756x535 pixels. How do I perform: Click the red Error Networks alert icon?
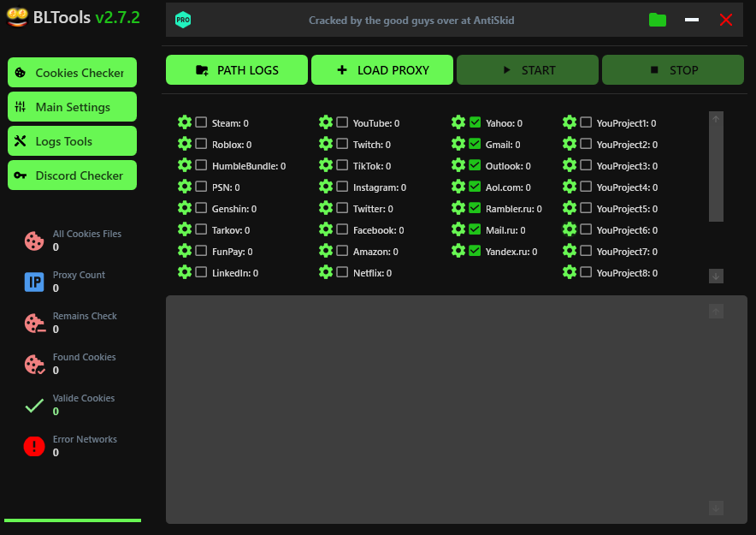(34, 446)
